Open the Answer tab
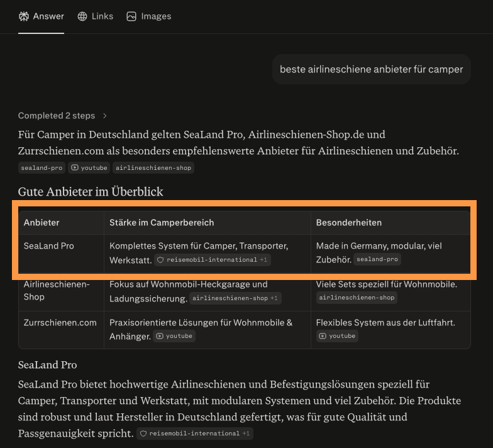The height and width of the screenshot is (448, 493). pyautogui.click(x=42, y=16)
